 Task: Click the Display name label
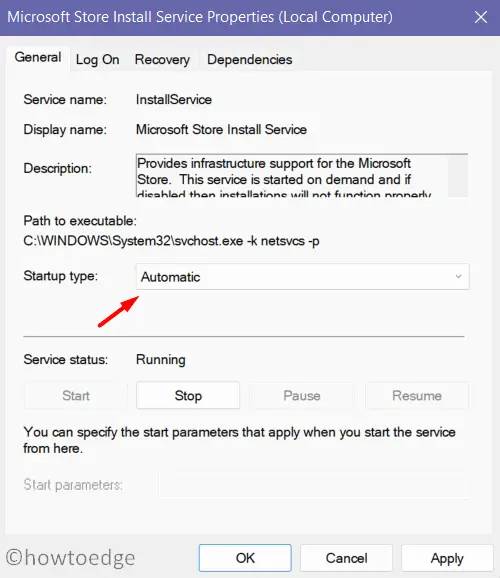click(65, 129)
